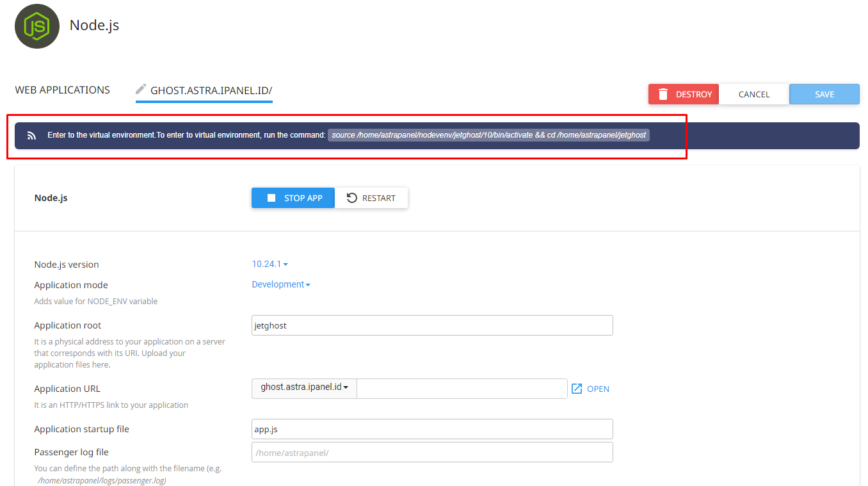Click the Application startup file field app.js
The width and height of the screenshot is (868, 486).
click(432, 429)
